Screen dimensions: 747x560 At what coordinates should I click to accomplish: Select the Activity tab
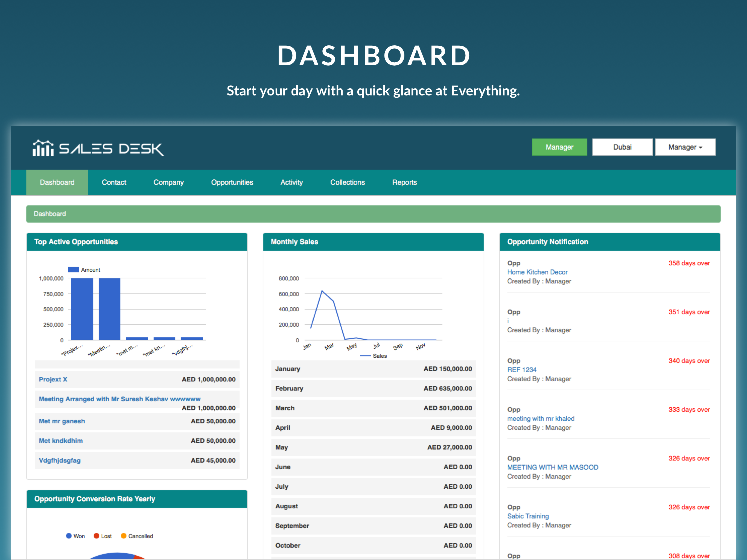[x=291, y=182]
